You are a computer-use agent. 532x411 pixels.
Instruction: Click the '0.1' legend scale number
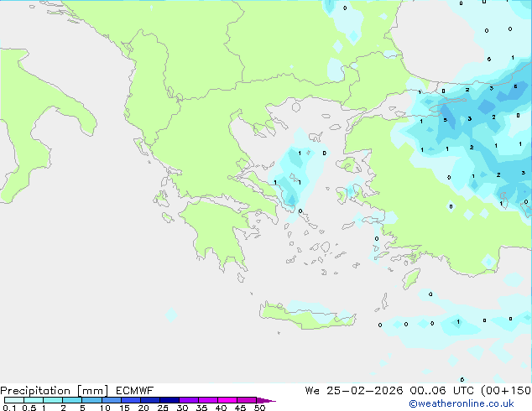[9, 408]
